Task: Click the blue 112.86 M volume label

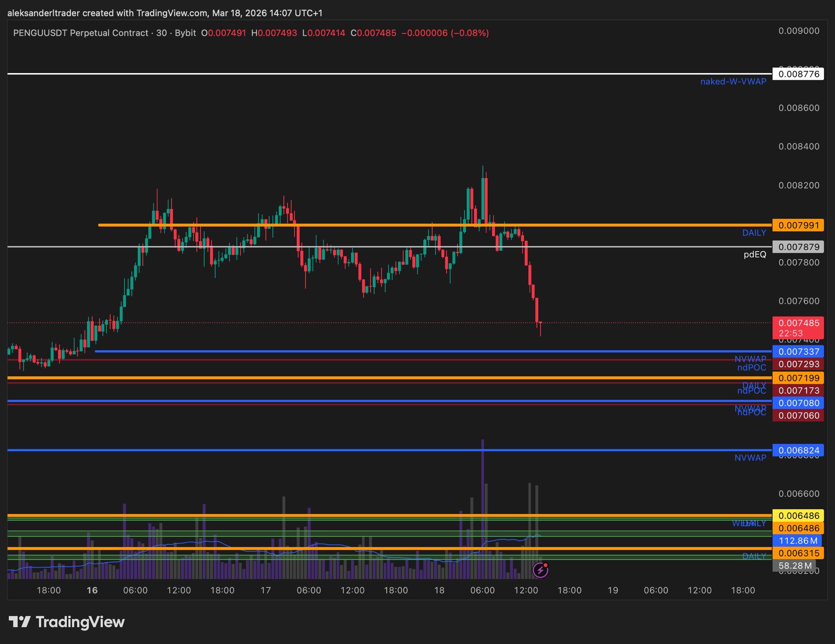Action: [x=797, y=541]
